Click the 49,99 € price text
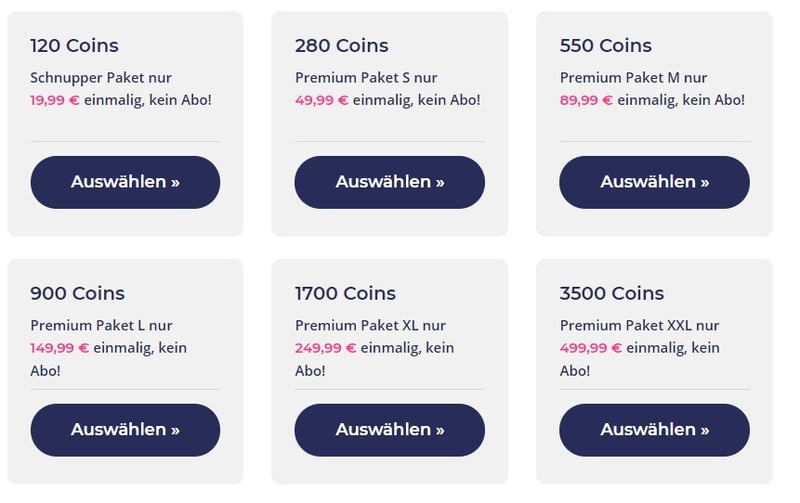Screen dimensions: 800x503 point(321,100)
